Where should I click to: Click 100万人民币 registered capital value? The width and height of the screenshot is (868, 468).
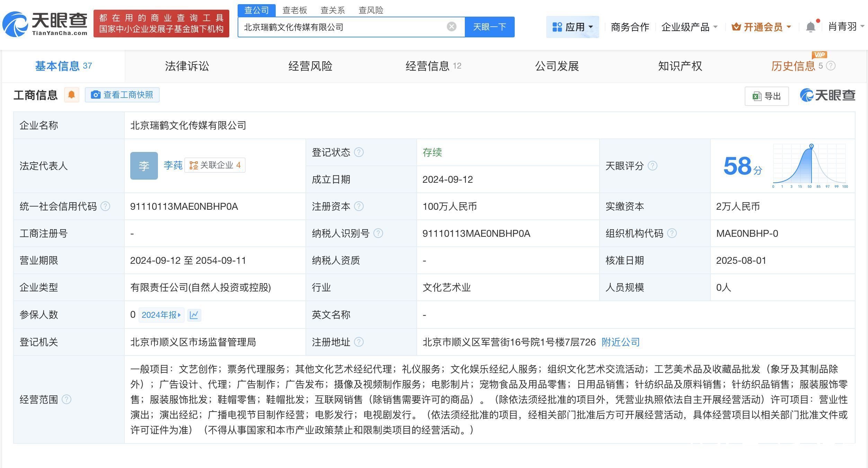click(450, 206)
